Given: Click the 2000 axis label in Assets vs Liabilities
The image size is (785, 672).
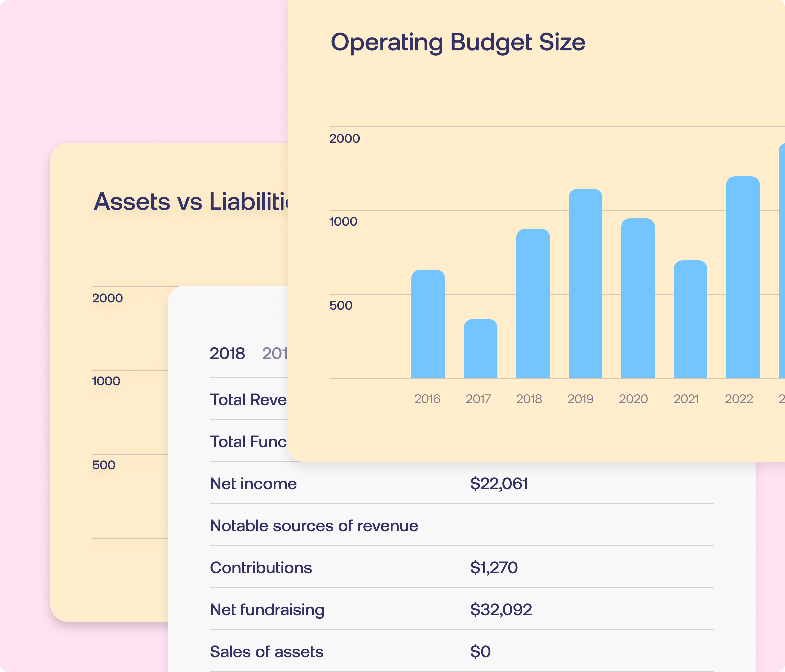Looking at the screenshot, I should tap(107, 298).
